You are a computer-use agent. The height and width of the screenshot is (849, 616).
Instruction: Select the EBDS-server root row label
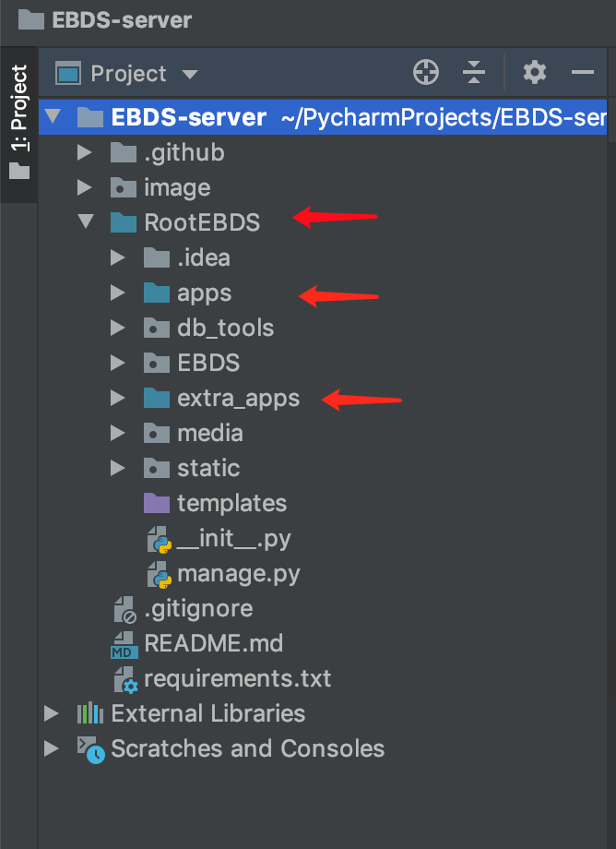click(188, 117)
